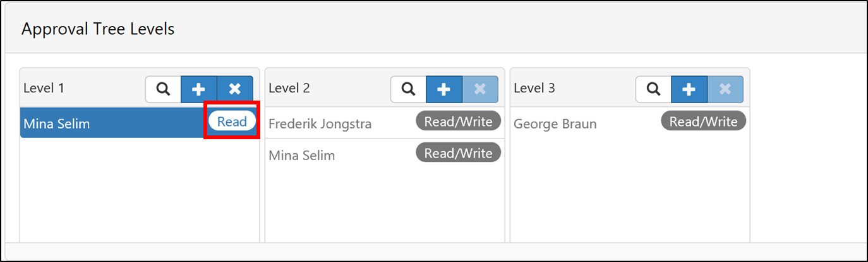This screenshot has height=262, width=868.
Task: Search approvers in Level 3
Action: pos(653,89)
